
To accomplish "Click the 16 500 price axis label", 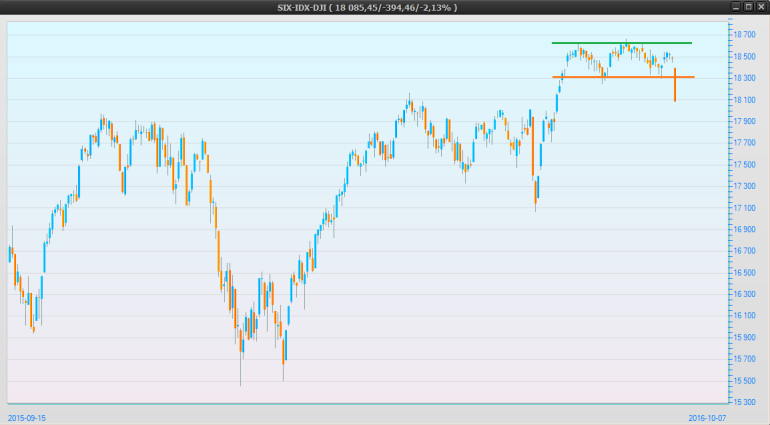I will click(x=744, y=273).
